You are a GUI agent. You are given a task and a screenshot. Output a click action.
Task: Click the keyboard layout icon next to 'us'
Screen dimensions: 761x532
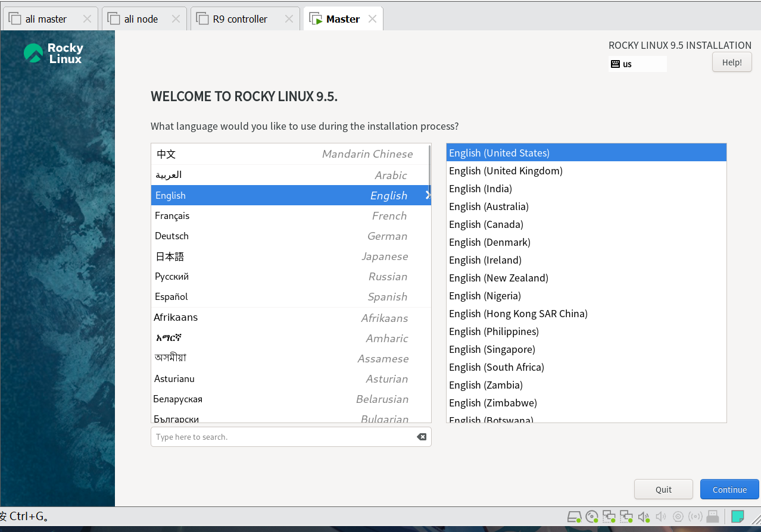[x=615, y=64]
